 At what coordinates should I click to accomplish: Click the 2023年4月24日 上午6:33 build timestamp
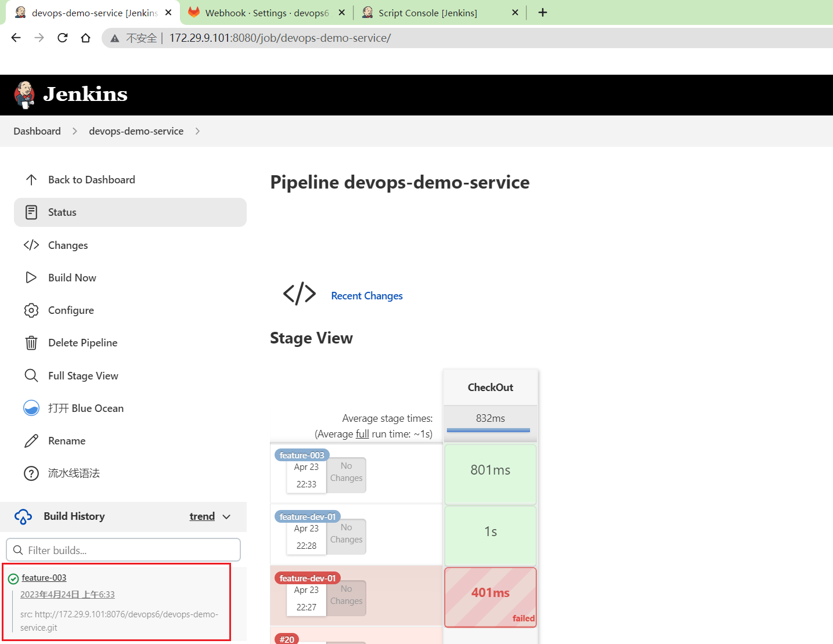[x=67, y=595]
